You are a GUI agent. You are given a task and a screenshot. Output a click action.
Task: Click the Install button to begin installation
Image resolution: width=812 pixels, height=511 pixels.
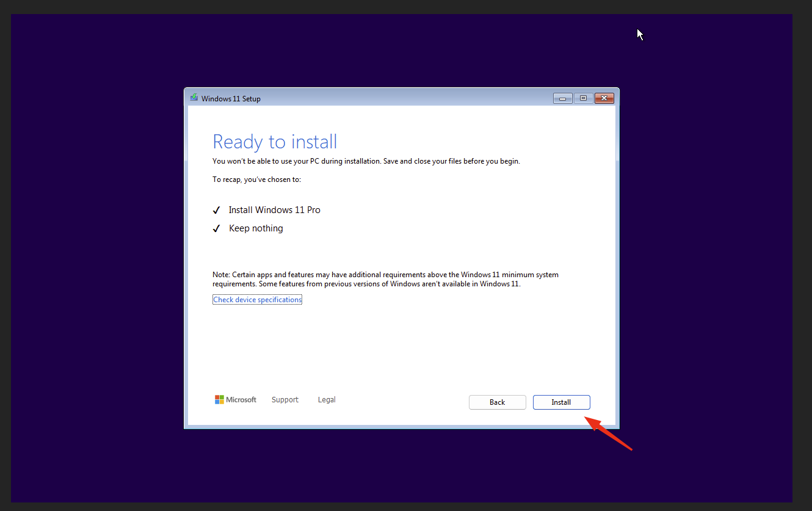pyautogui.click(x=561, y=402)
